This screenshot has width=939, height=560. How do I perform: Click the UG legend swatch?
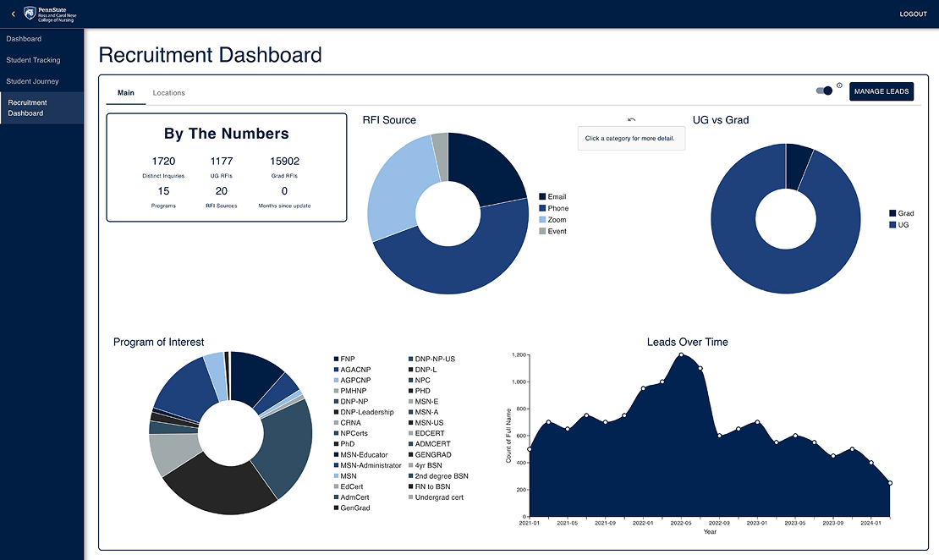pyautogui.click(x=892, y=225)
